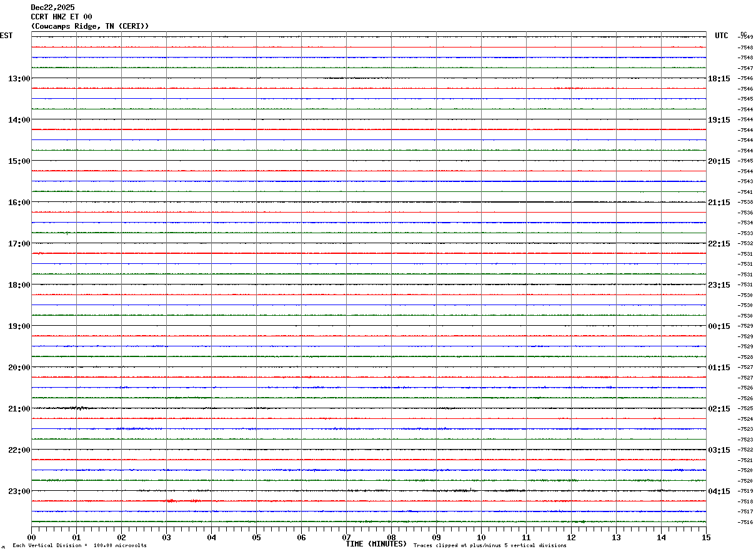Click the DC value -7525

pos(745,409)
